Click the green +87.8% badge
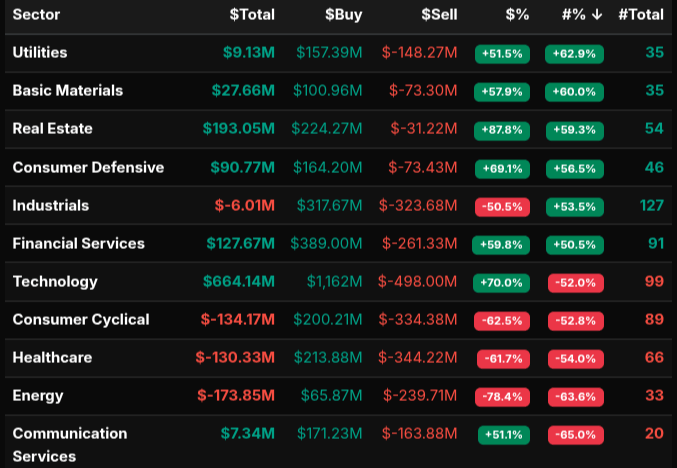 [x=501, y=130]
